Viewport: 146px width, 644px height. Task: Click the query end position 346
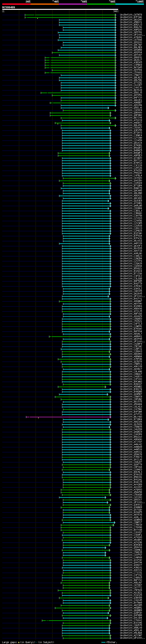click(115, 11)
